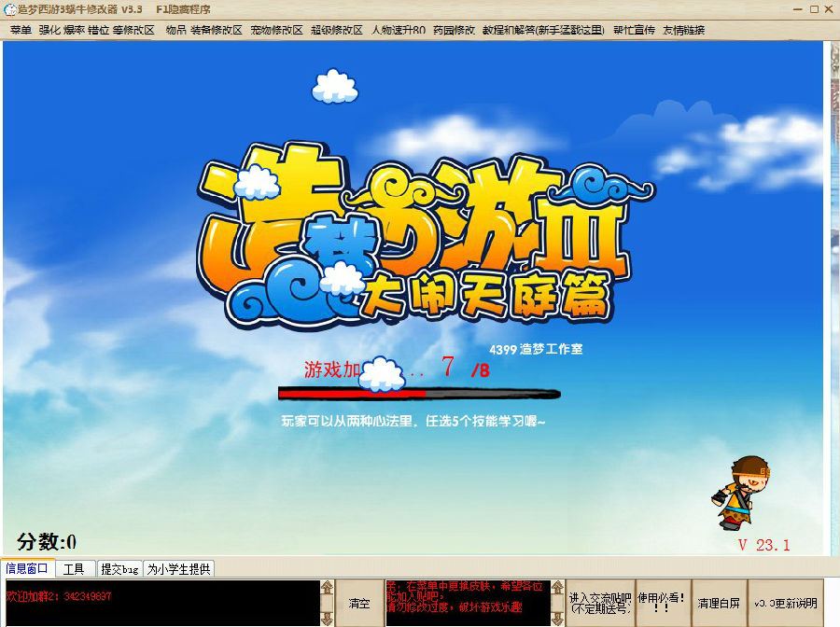Click the 欢迎加群2 message text
Image resolution: width=840 pixels, height=627 pixels.
coord(59,596)
